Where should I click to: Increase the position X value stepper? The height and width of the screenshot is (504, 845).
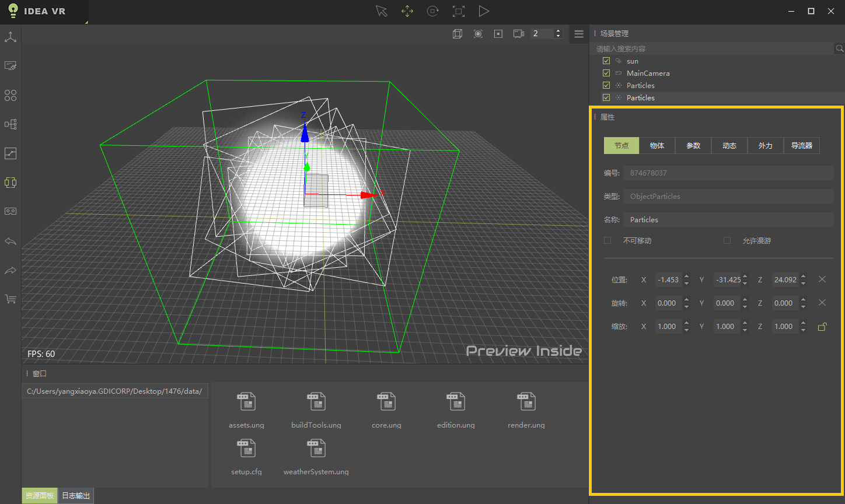(686, 276)
